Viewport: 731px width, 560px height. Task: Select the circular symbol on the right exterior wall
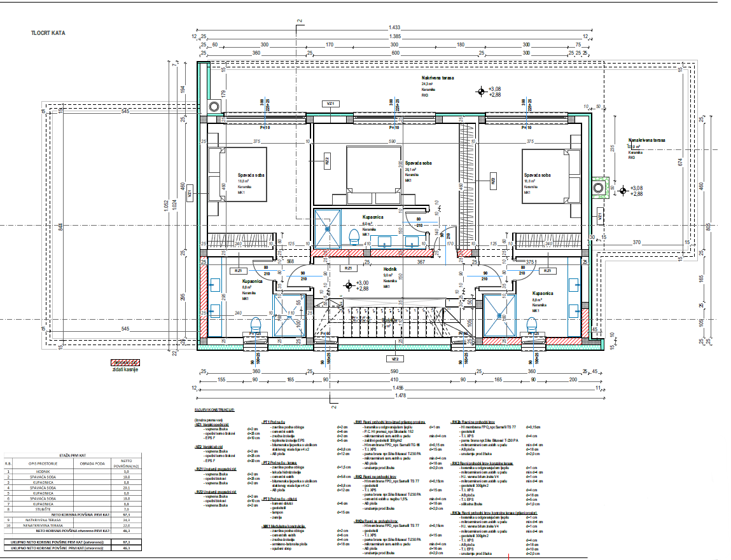coord(599,188)
